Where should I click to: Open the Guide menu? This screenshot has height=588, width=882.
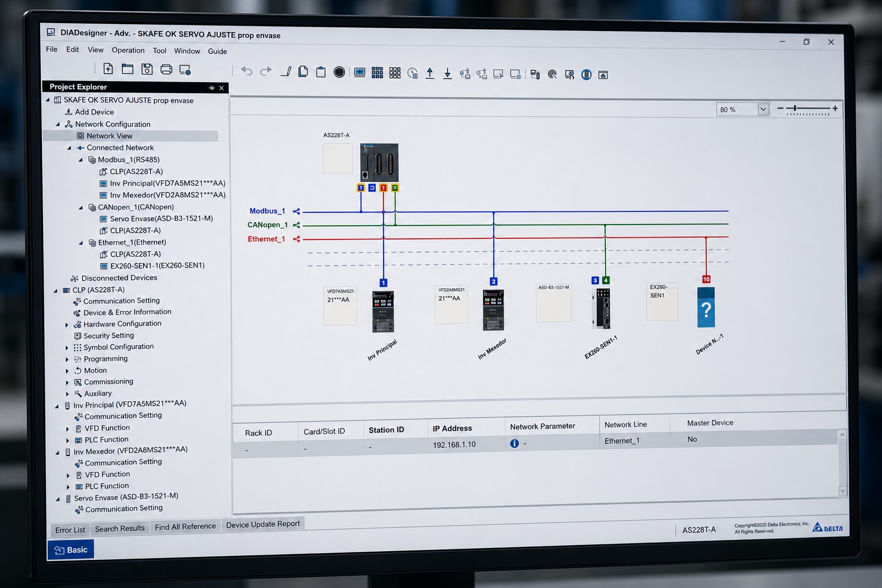217,51
